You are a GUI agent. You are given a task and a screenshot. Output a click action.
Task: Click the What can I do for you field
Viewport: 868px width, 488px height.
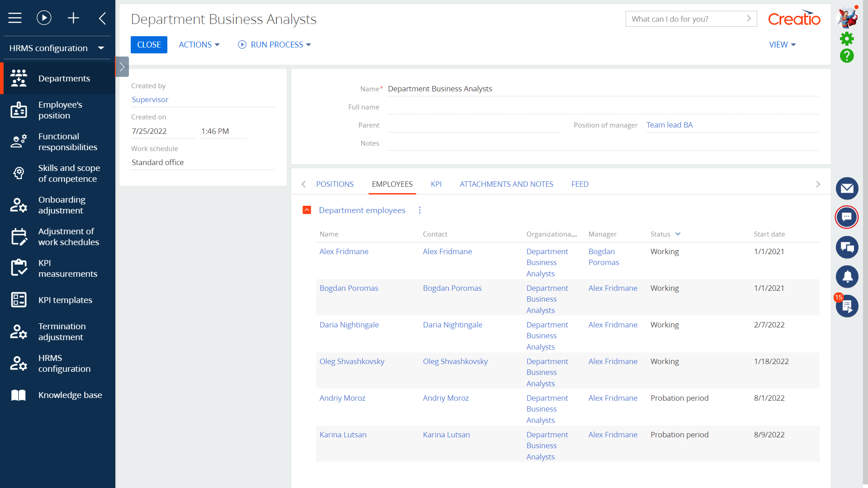pos(683,19)
